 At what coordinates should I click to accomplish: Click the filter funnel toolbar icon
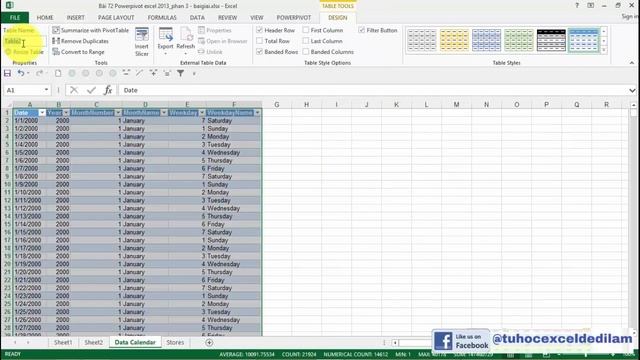click(180, 73)
